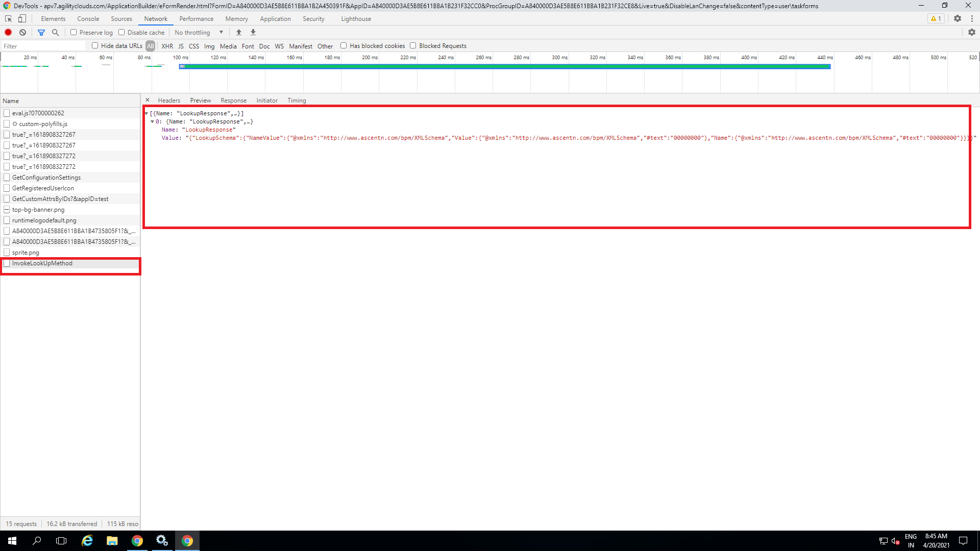
Task: Clear the network log
Action: [x=22, y=32]
